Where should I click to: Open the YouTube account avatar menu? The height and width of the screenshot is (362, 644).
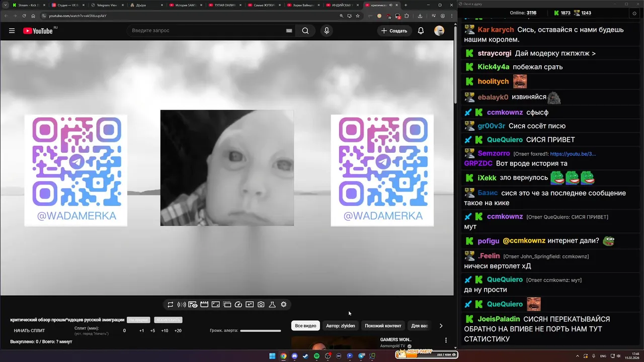pyautogui.click(x=439, y=31)
